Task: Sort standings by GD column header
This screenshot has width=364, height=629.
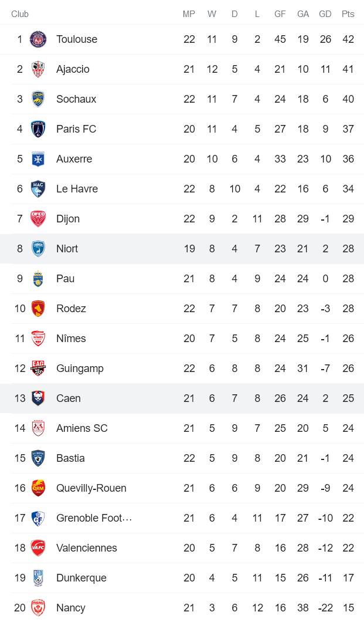Action: pyautogui.click(x=325, y=14)
